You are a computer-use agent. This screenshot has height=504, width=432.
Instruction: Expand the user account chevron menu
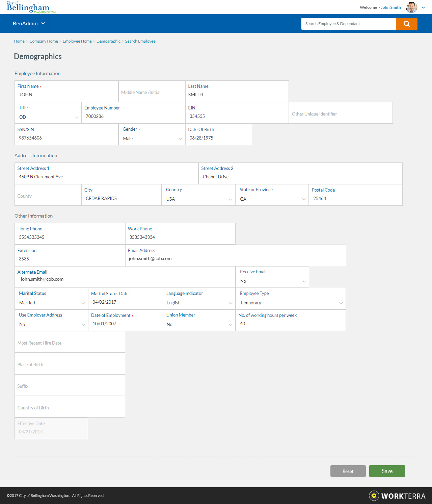(423, 7)
